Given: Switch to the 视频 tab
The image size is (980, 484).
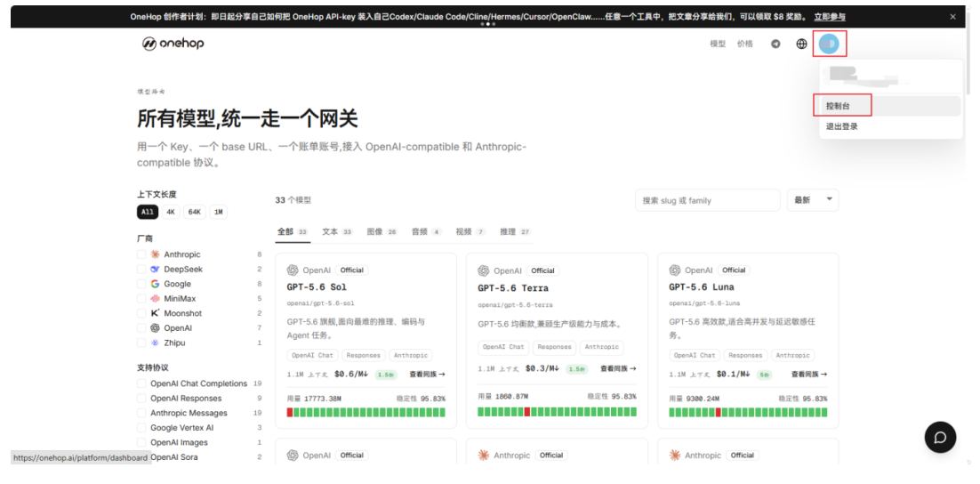Looking at the screenshot, I should coord(470,231).
